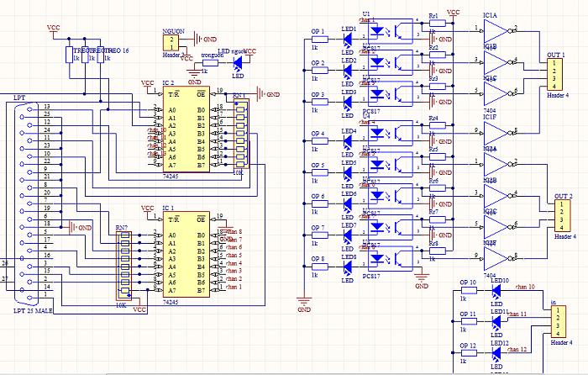The height and width of the screenshot is (375, 588).
Task: Select the IC1A inverter gate triangle
Action: click(496, 31)
